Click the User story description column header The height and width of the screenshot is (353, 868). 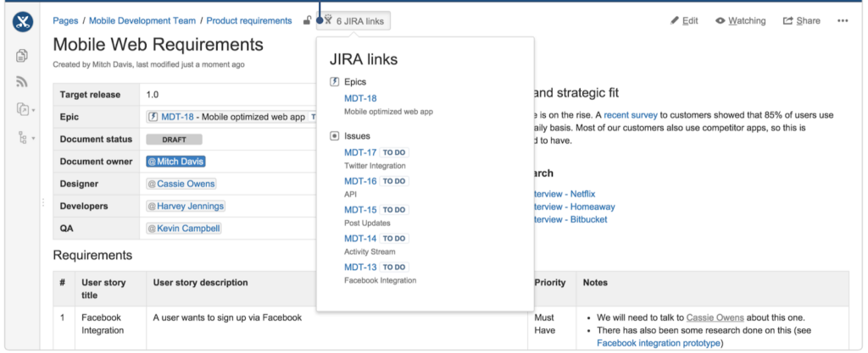tap(200, 283)
